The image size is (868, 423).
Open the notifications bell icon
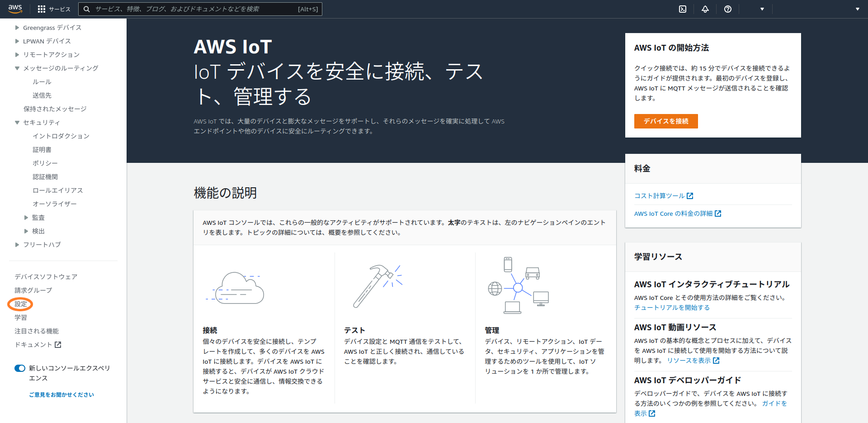point(705,9)
